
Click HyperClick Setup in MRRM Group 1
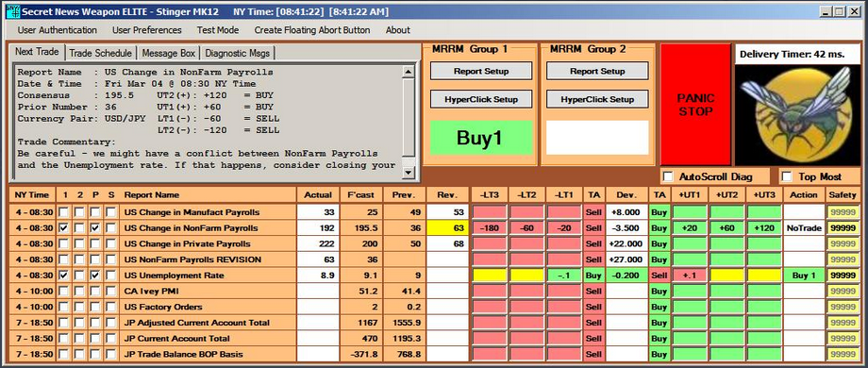click(x=481, y=99)
